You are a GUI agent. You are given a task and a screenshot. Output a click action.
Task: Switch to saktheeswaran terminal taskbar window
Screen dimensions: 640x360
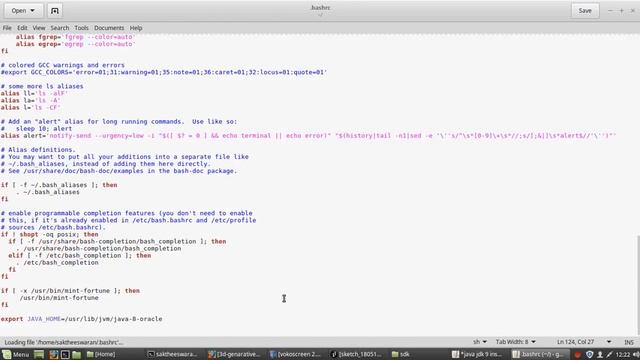[x=172, y=354]
